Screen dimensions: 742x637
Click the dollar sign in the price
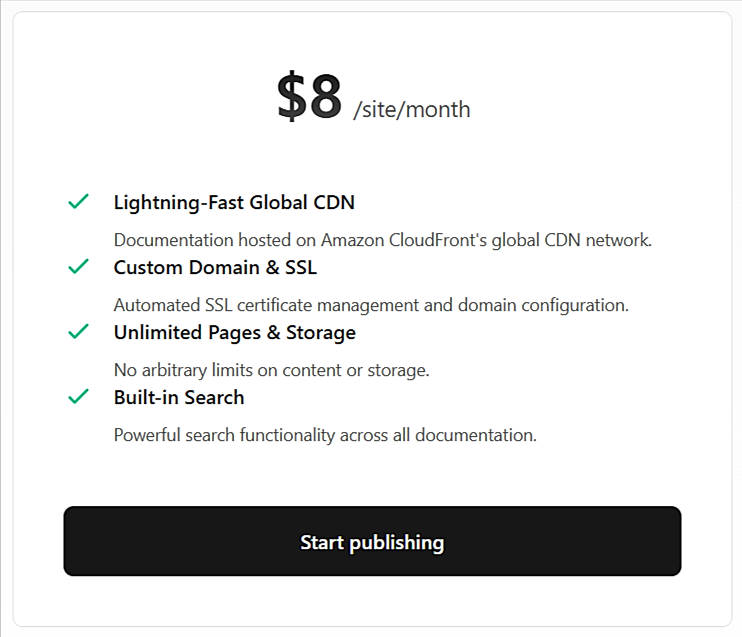(291, 98)
